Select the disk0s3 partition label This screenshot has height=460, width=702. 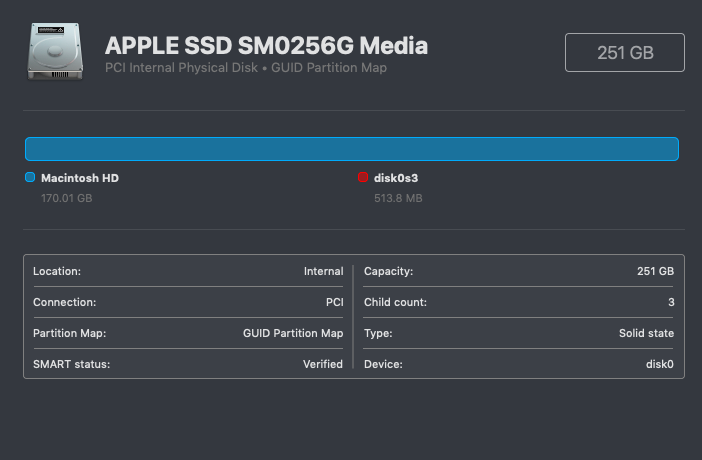[396, 178]
